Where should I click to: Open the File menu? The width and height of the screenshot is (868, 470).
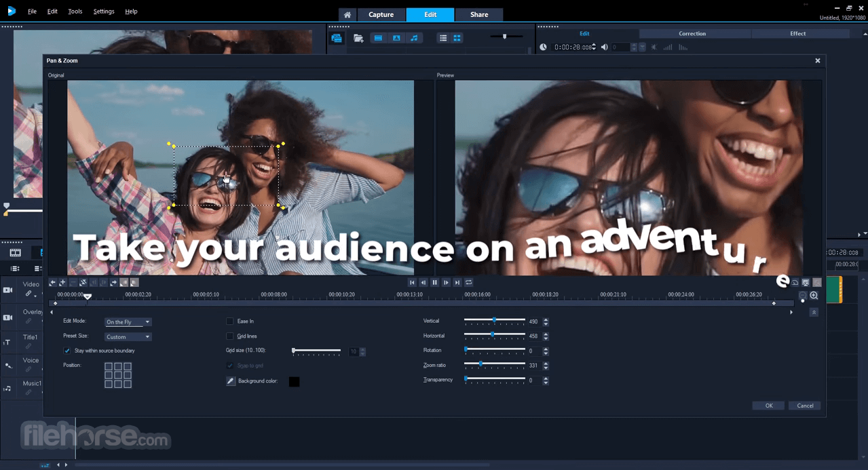[32, 12]
